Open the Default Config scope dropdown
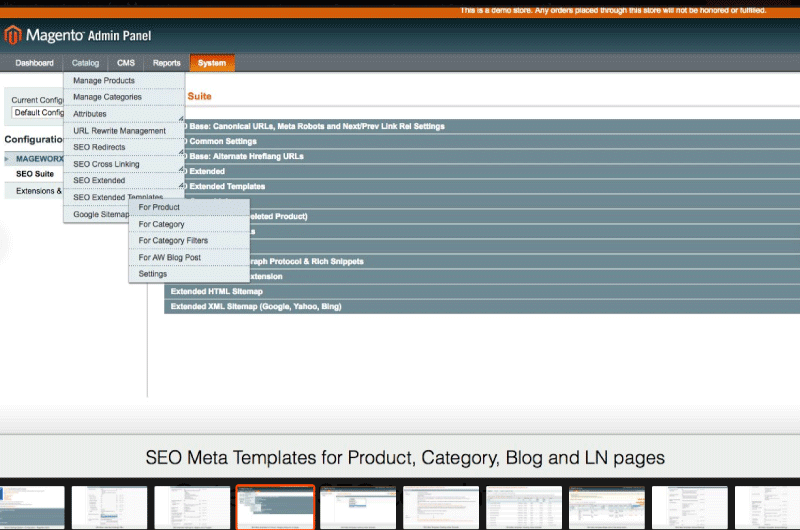 [38, 112]
